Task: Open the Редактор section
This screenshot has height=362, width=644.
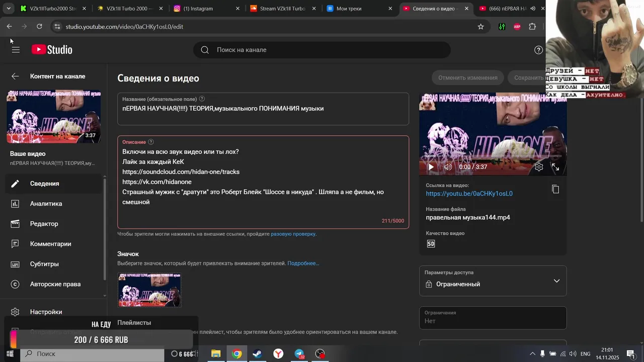Action: [54, 224]
